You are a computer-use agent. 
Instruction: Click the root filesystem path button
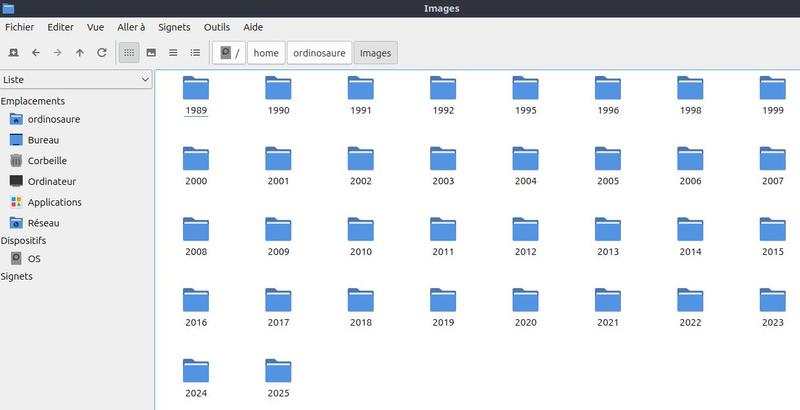click(229, 53)
